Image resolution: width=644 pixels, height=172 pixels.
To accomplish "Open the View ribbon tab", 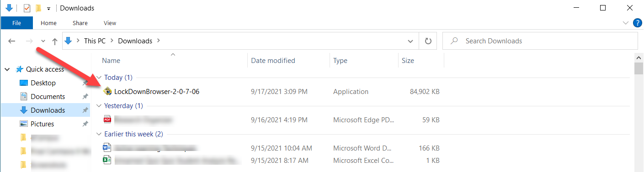I will tap(110, 23).
